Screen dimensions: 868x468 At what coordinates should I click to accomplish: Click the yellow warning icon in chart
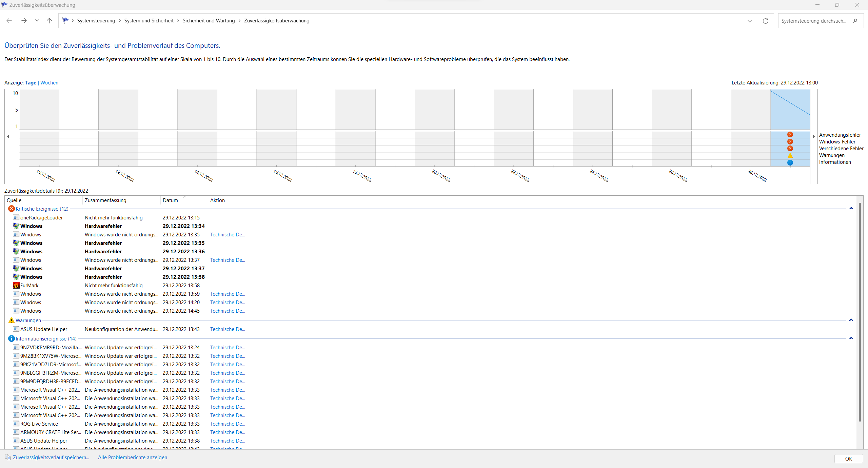(790, 156)
